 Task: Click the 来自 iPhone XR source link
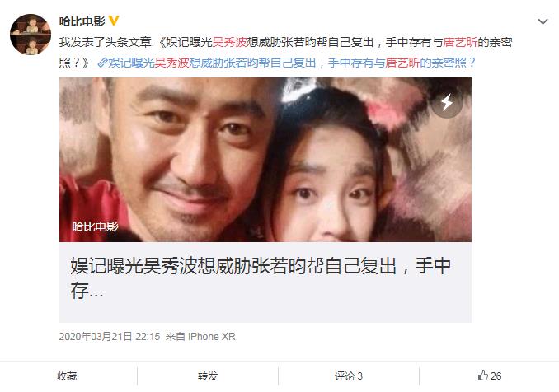pyautogui.click(x=200, y=337)
